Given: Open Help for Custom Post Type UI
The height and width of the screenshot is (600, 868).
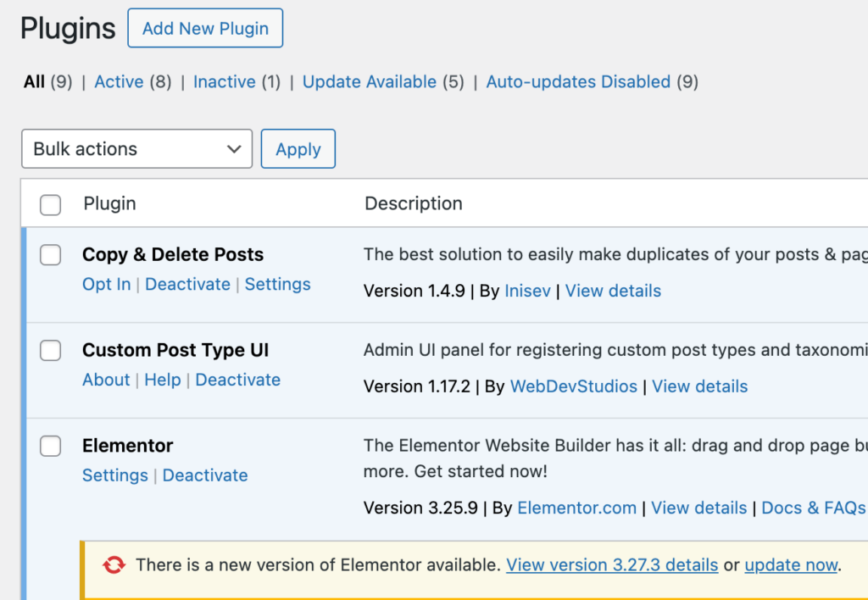Looking at the screenshot, I should (163, 381).
